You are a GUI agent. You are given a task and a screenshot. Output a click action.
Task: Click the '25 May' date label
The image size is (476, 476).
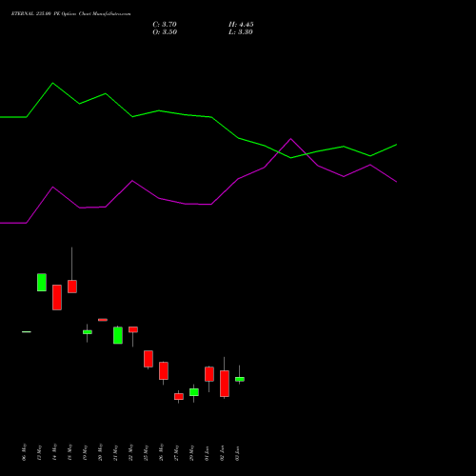point(147,452)
